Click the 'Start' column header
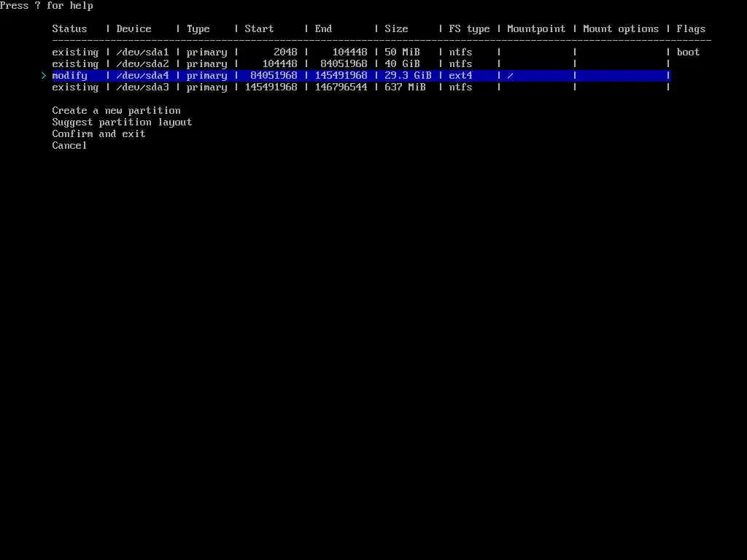The image size is (747, 560). click(x=259, y=29)
